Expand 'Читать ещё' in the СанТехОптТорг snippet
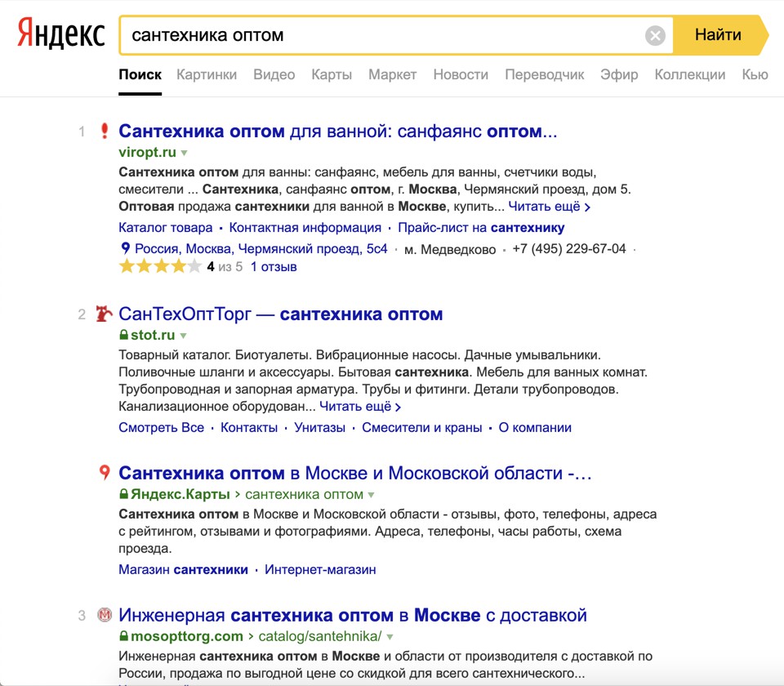Screen dimensions: 784x686 pos(360,406)
